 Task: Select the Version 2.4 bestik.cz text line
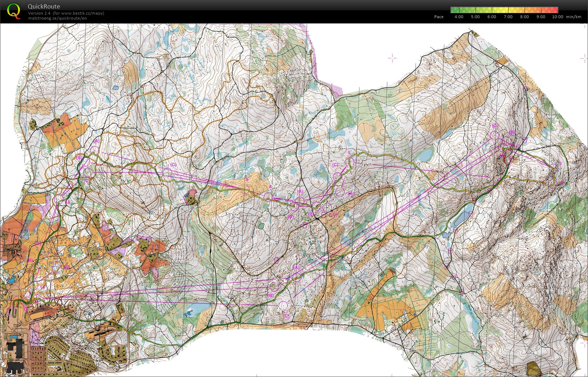click(x=66, y=13)
